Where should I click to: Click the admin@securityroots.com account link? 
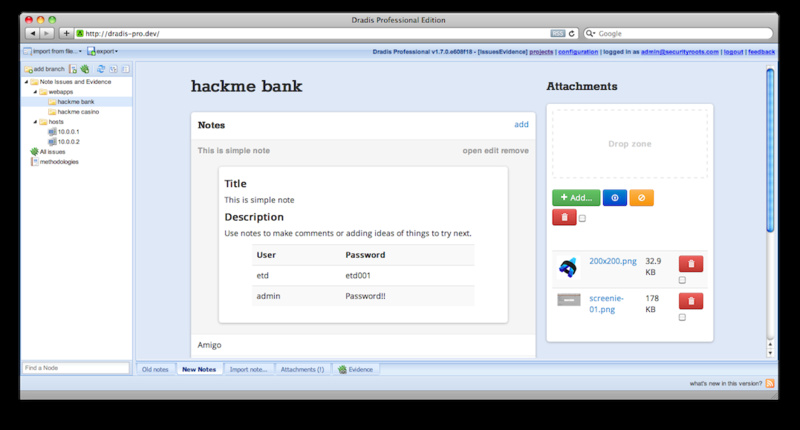[680, 52]
